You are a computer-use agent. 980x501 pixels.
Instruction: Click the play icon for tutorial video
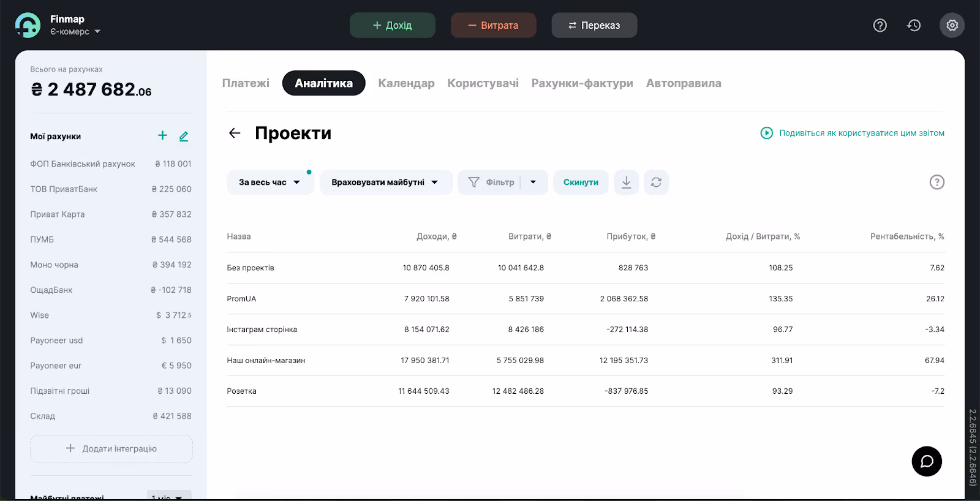[x=766, y=133]
